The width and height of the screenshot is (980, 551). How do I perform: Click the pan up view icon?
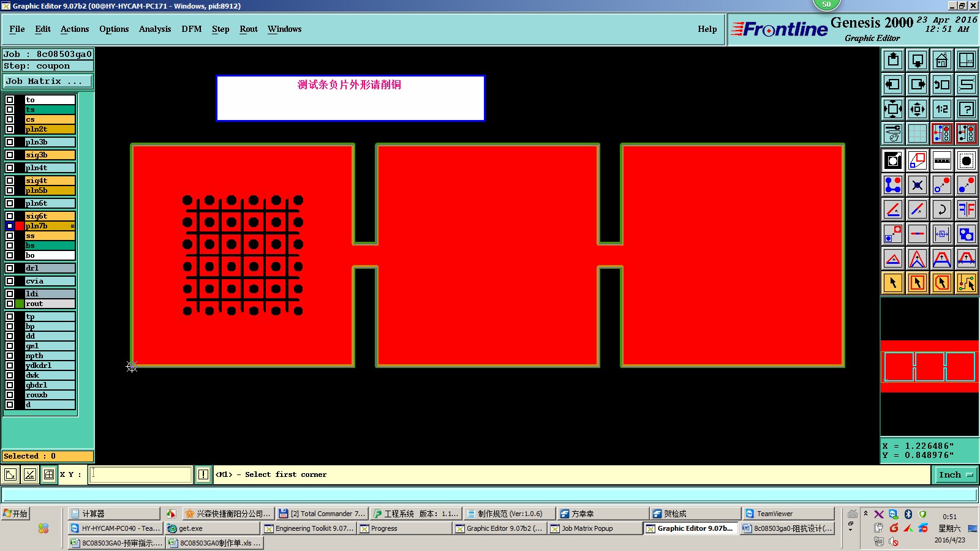(893, 60)
